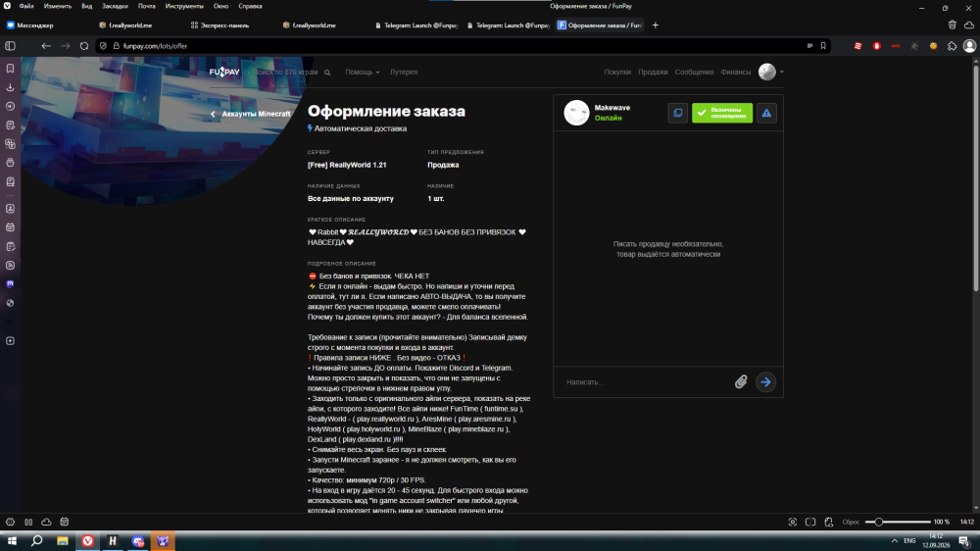Open the Справка menu
Image resolution: width=980 pixels, height=551 pixels.
(x=250, y=6)
